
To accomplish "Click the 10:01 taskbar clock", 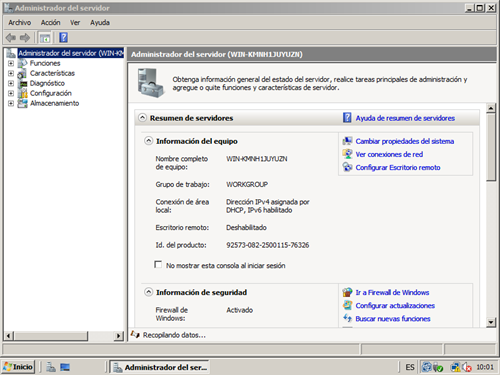I will pos(485,367).
